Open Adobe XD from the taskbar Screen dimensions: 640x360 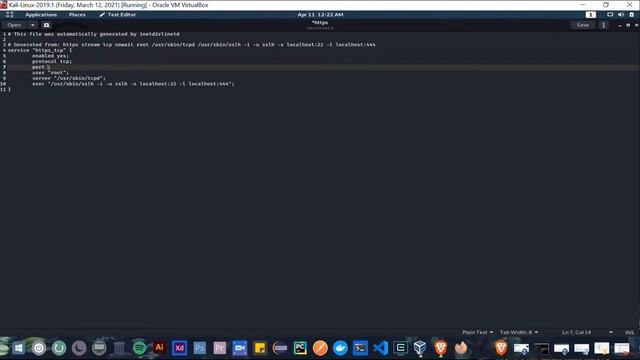point(179,348)
